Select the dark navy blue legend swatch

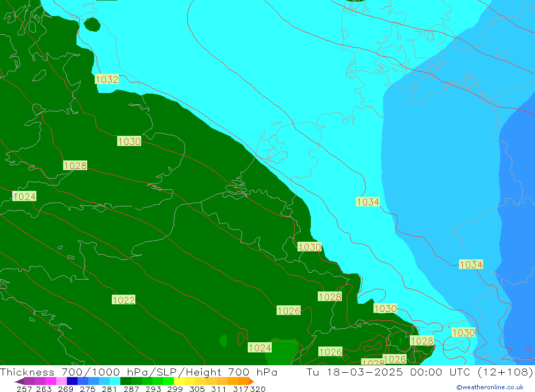tap(71, 381)
